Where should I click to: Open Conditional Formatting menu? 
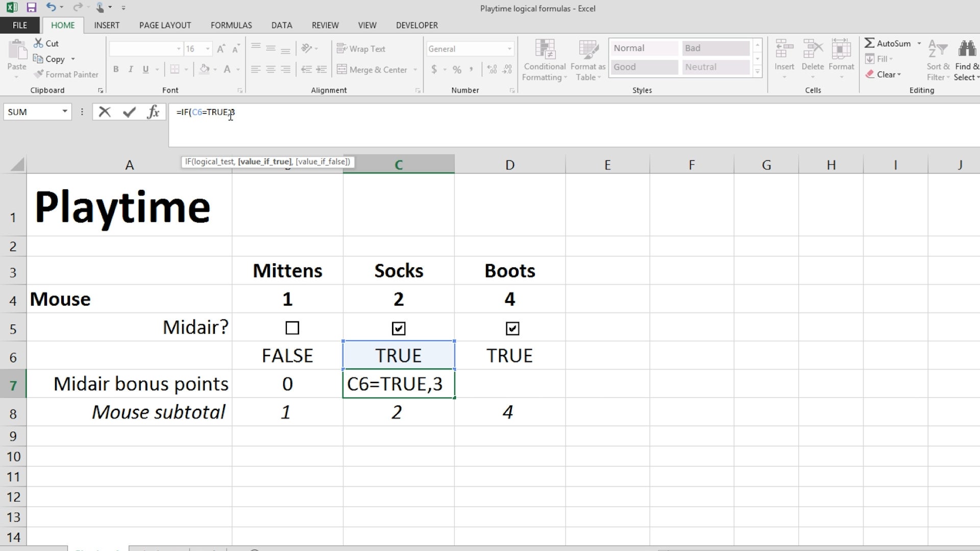pos(545,60)
